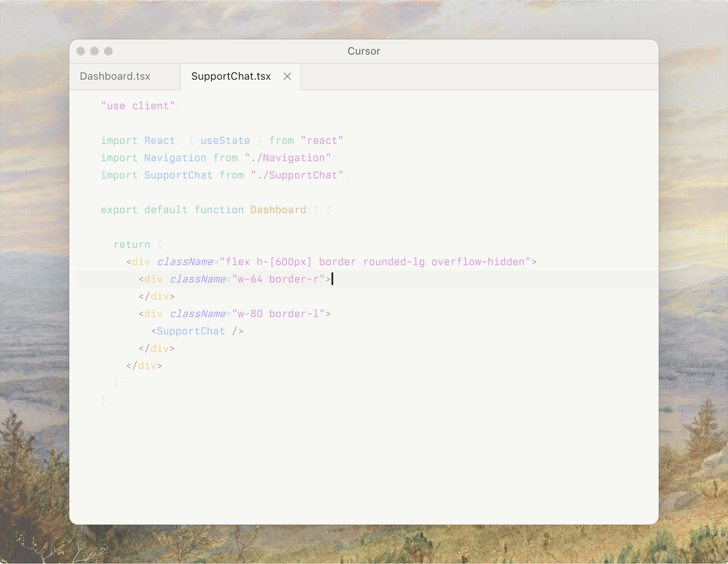The height and width of the screenshot is (564, 728).
Task: Click the Dashboard function name
Action: (278, 210)
